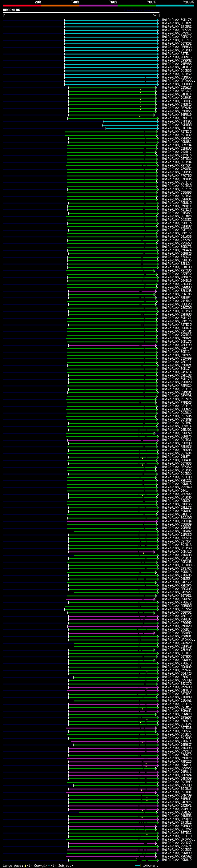The image size is (197, 868).
Task: Select the UniRef100_A5BHG3 label
Action: tap(176, 47)
